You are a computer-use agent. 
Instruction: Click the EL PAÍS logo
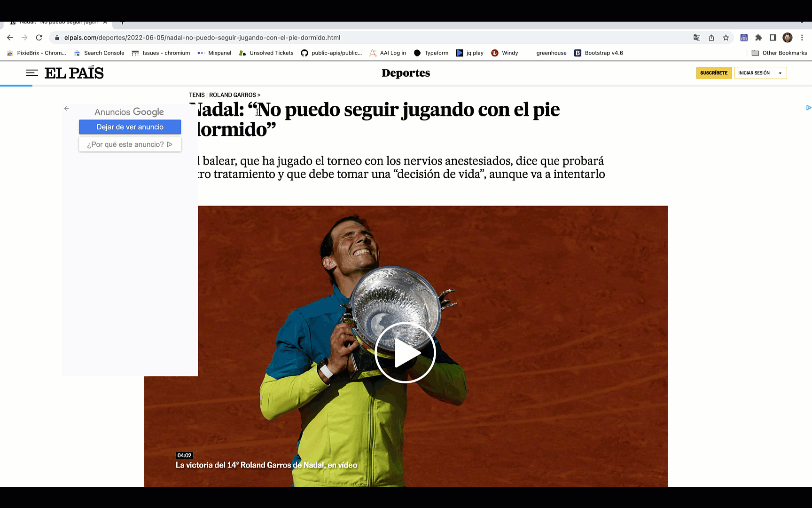[74, 73]
